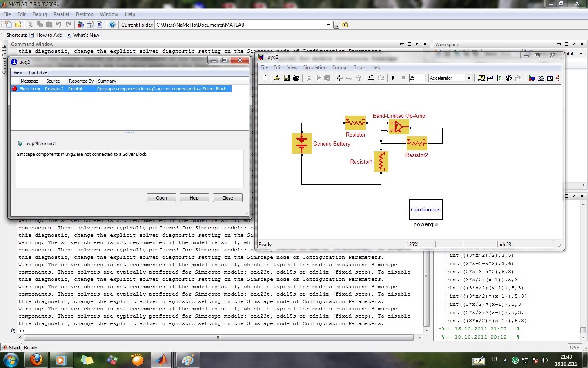This screenshot has height=368, width=588.
Task: Click the powergui Continuous block
Action: (x=425, y=209)
